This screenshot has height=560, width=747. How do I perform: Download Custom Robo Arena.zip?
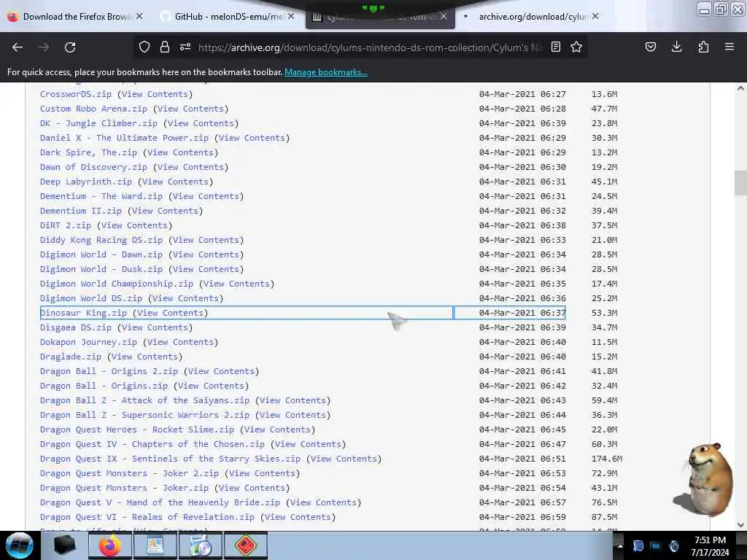tap(93, 109)
